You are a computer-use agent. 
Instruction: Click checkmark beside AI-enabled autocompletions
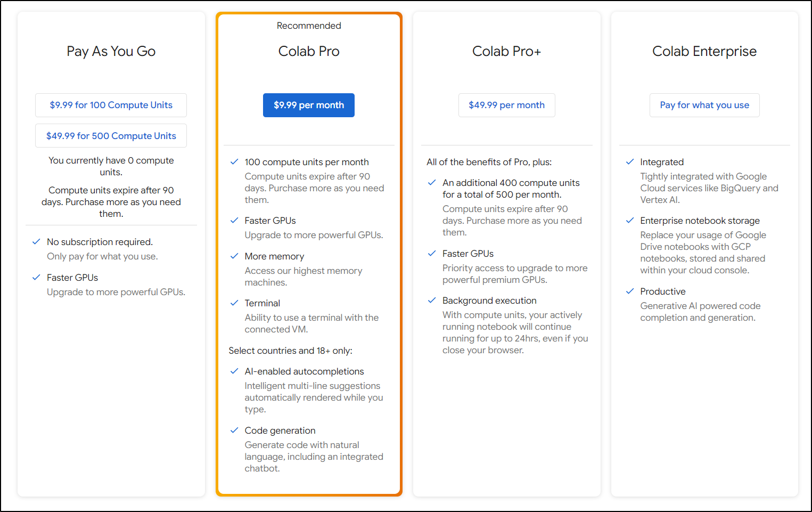[234, 371]
